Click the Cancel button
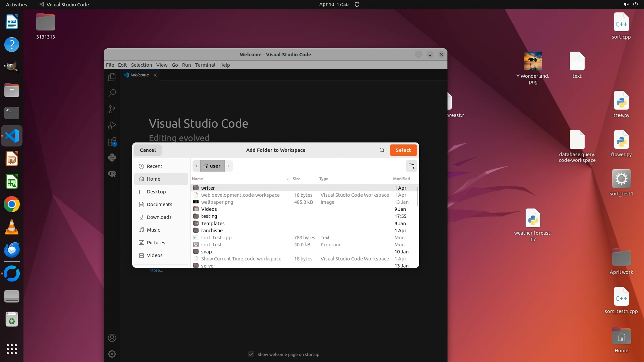Screen dimensions: 644x362 [148, 150]
